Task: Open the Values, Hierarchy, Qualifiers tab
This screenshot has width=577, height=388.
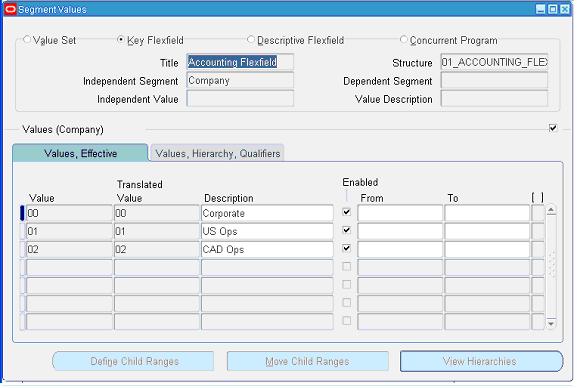Action: point(217,153)
